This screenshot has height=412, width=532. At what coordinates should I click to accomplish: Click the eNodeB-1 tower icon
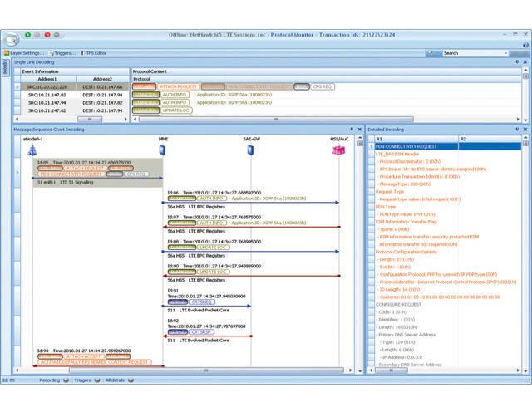[x=32, y=150]
